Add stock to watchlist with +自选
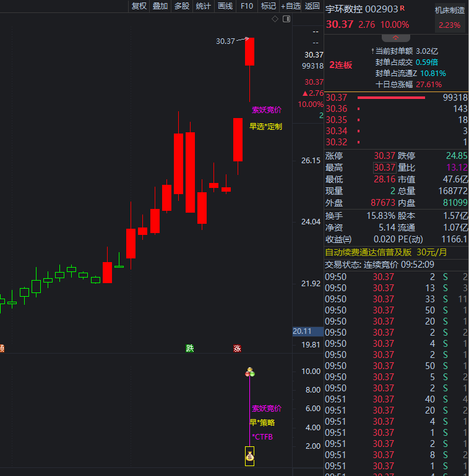 [x=290, y=6]
